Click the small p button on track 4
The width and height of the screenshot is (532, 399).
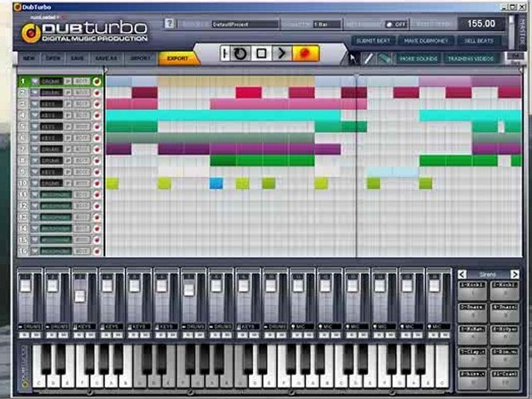pos(68,115)
